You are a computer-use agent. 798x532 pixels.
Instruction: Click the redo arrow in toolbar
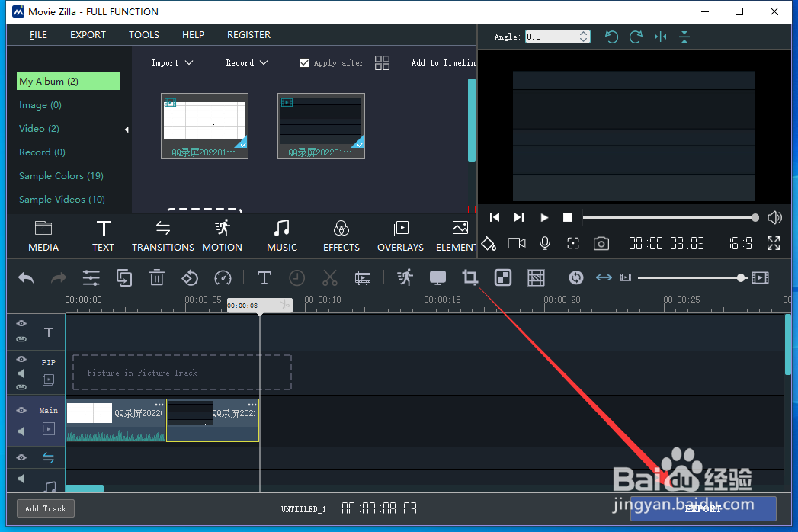(59, 278)
